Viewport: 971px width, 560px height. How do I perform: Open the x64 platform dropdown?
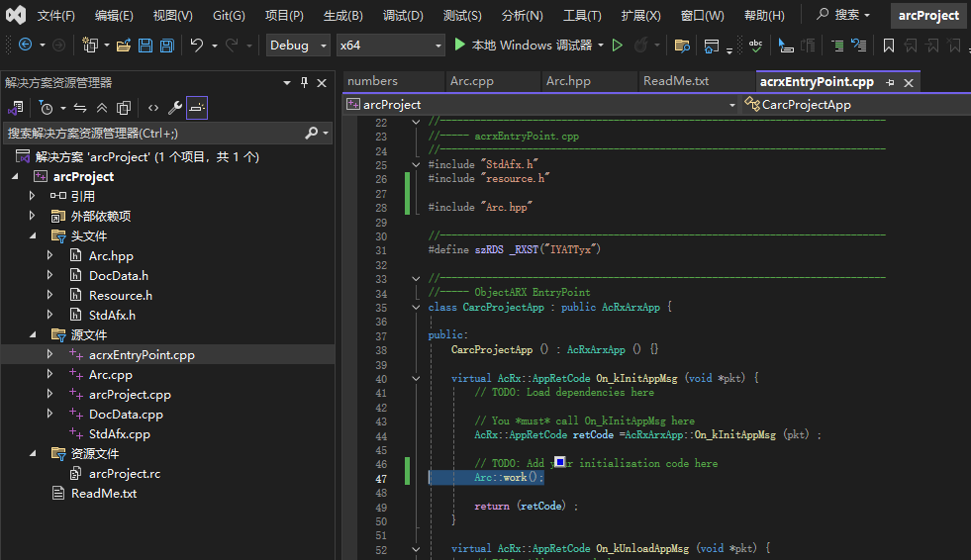(391, 46)
